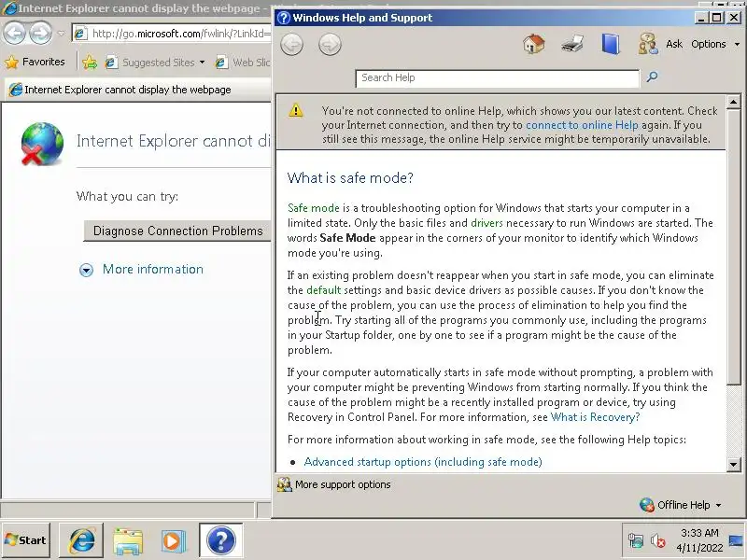The height and width of the screenshot is (560, 747).
Task: Expand More information in Internet Explorer
Action: [x=142, y=270]
